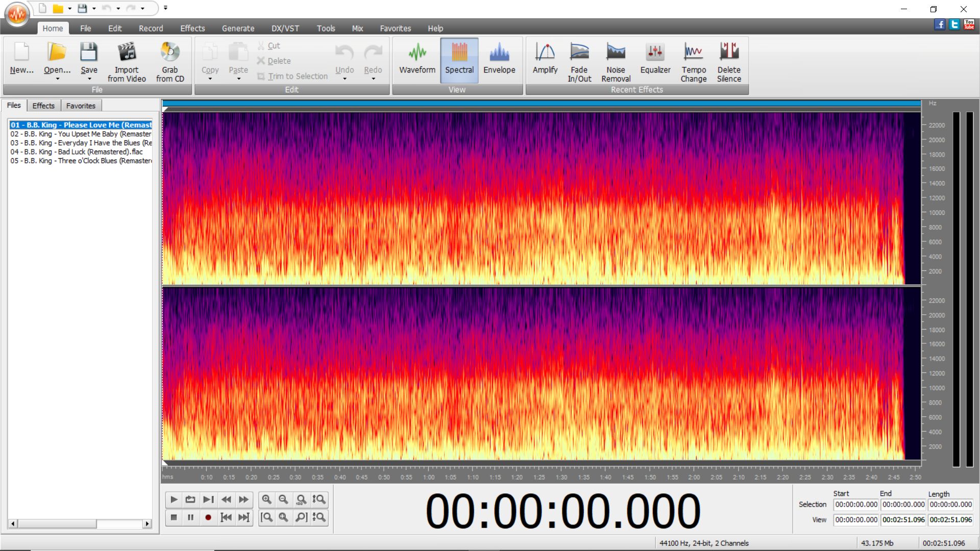Switch to the Favorites side panel tab

(x=81, y=106)
